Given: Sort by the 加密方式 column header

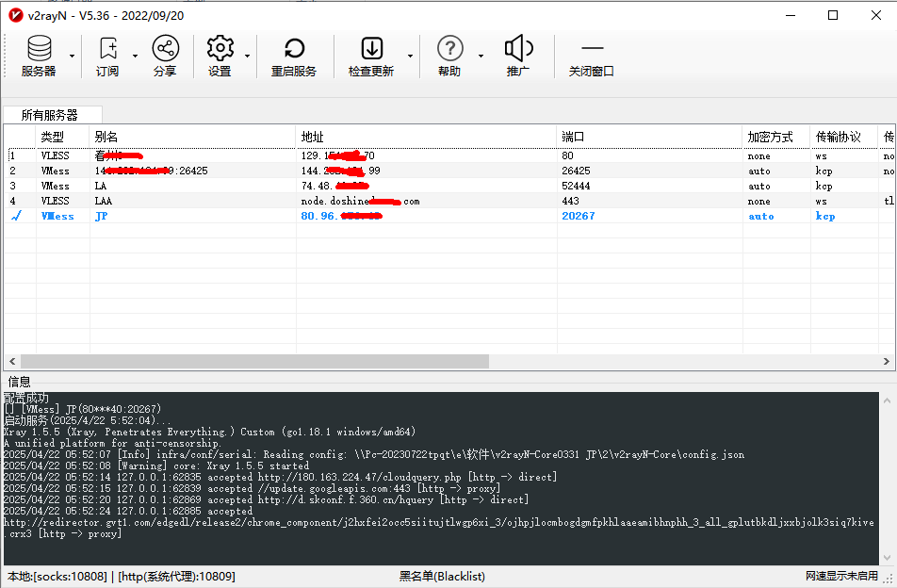Looking at the screenshot, I should [776, 137].
